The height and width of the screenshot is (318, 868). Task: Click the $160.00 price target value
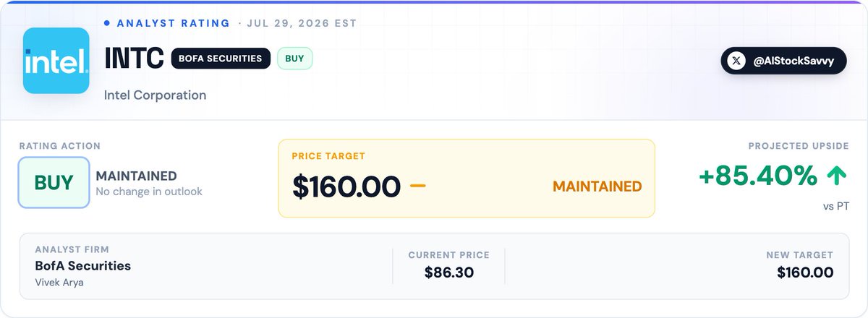pyautogui.click(x=346, y=186)
